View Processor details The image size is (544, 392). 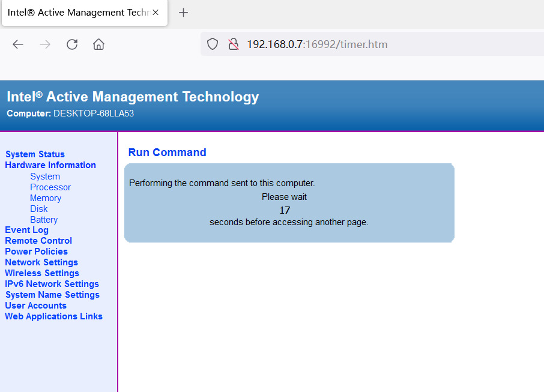[50, 187]
